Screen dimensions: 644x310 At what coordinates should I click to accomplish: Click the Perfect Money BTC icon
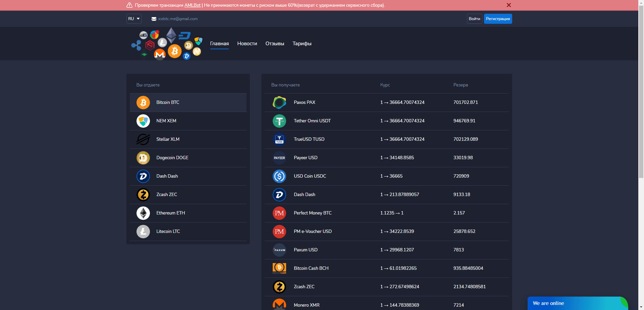coord(279,213)
